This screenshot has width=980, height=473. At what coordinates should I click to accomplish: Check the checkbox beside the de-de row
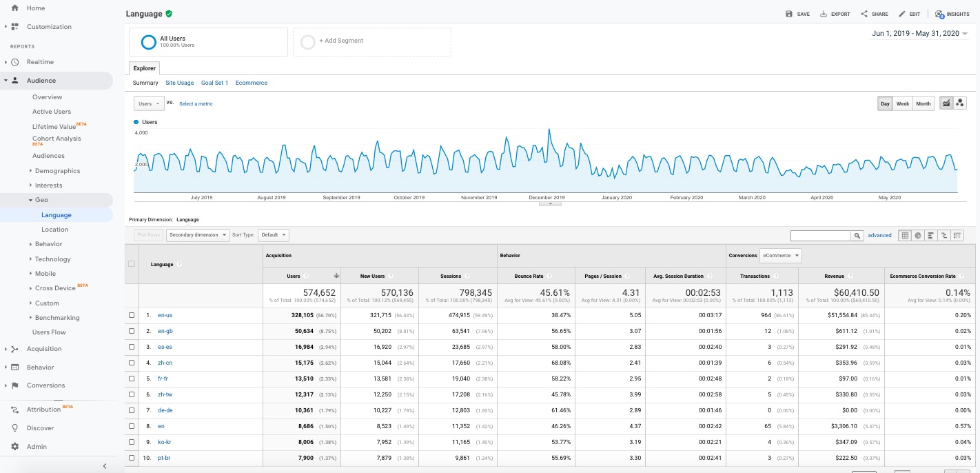[132, 410]
